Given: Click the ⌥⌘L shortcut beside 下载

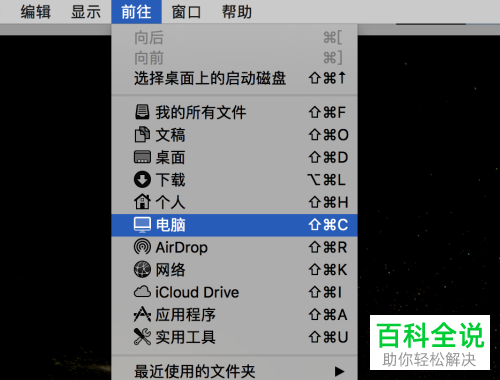Looking at the screenshot, I should [326, 180].
